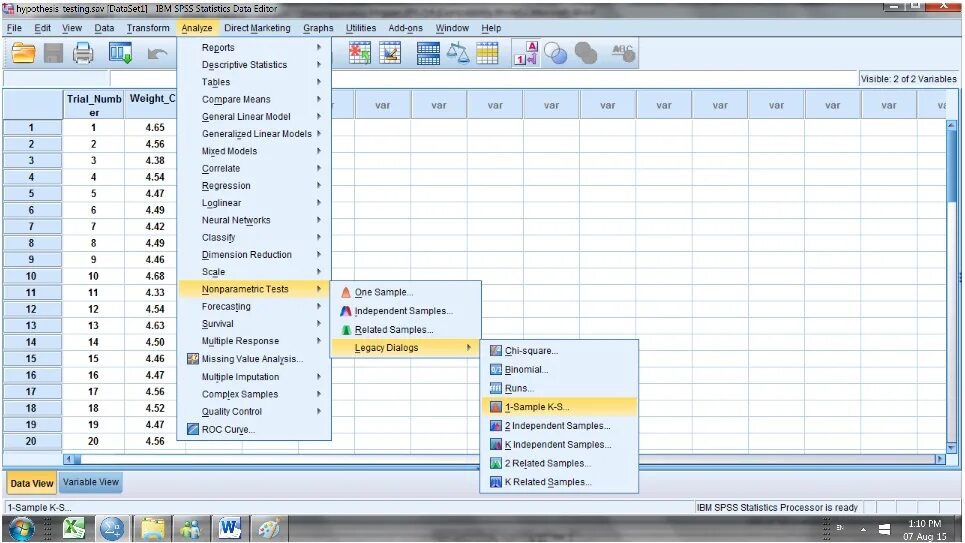Open the Transform menu
The width and height of the screenshot is (965, 543).
(148, 28)
